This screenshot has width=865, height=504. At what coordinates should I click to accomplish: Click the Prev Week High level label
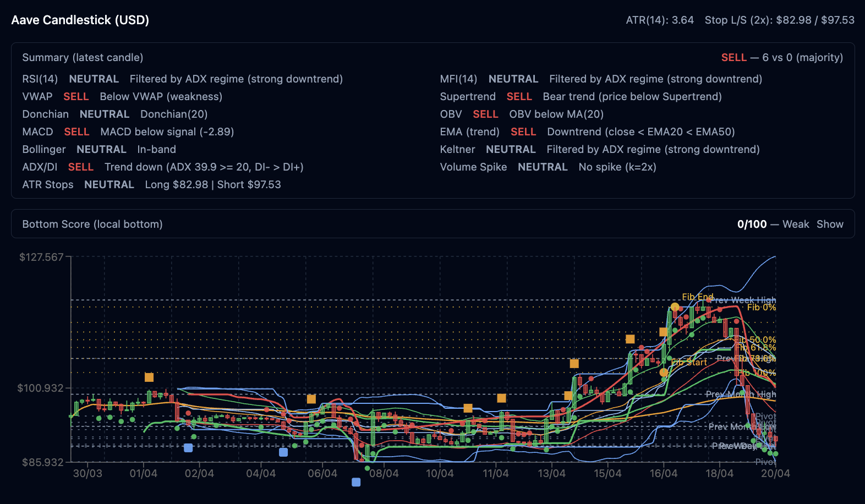[742, 300]
